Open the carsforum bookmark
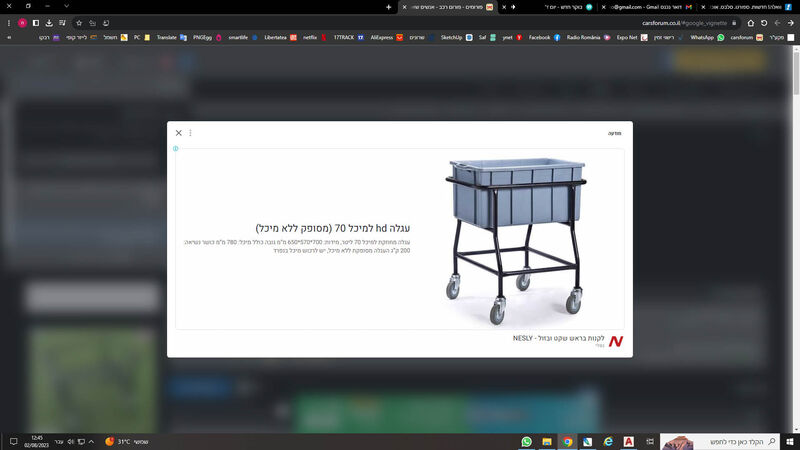The image size is (800, 450). point(746,37)
